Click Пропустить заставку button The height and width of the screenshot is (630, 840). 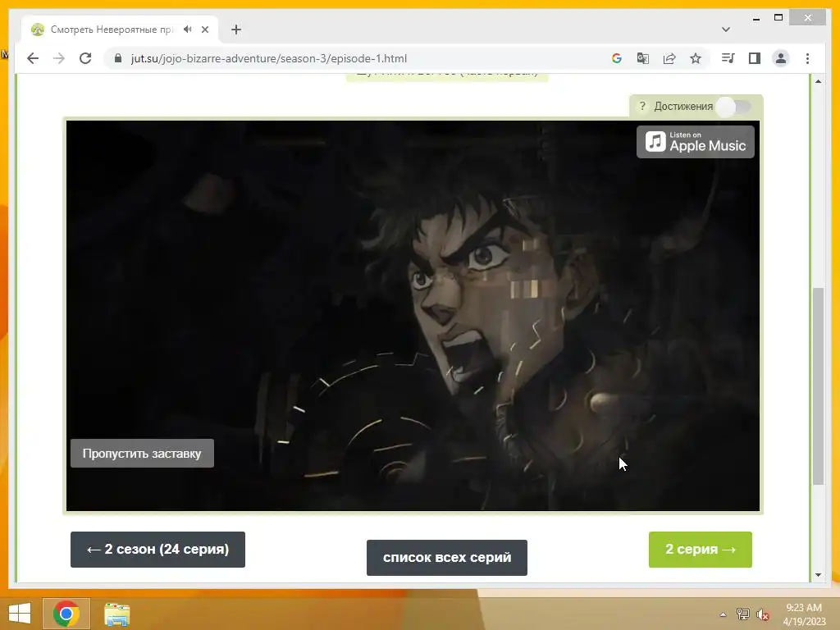coord(142,453)
